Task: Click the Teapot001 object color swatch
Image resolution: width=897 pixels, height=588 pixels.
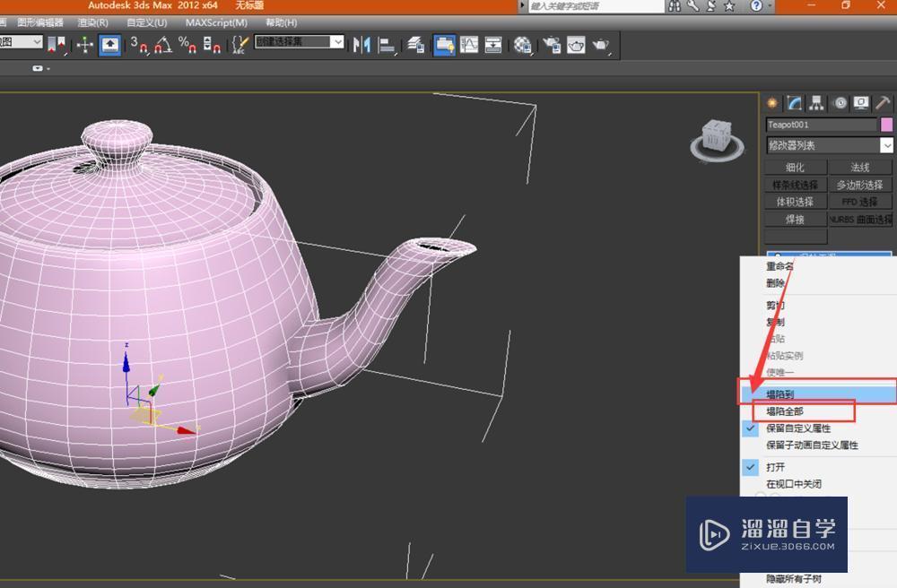Action: [x=888, y=125]
